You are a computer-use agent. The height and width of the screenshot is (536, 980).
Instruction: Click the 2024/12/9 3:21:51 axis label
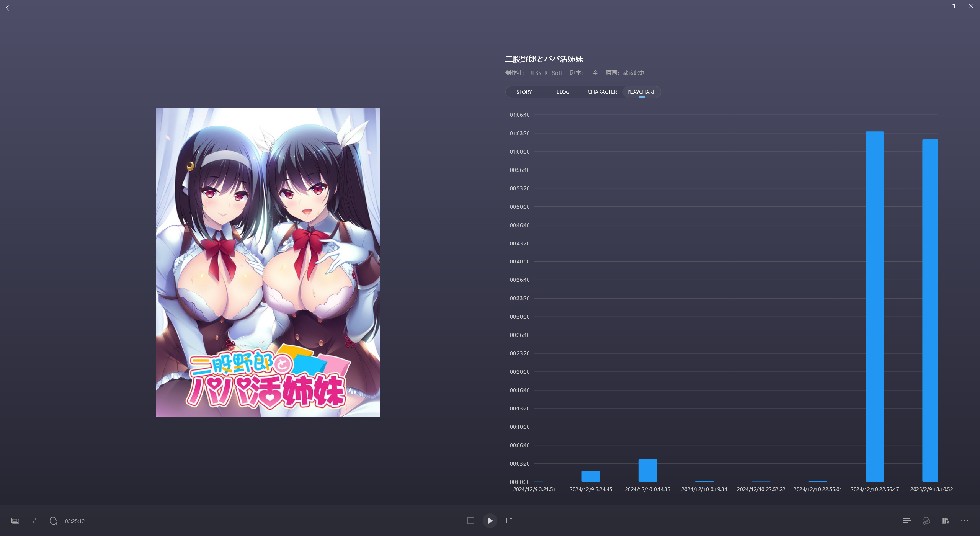[x=534, y=489]
